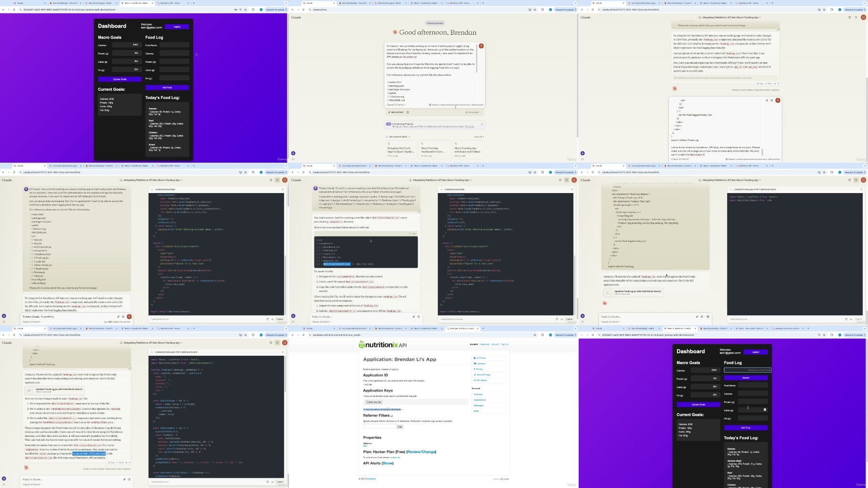Image resolution: width=868 pixels, height=488 pixels.
Task: Bookmark the Nutritionix developer page with the star
Action: pos(535,335)
